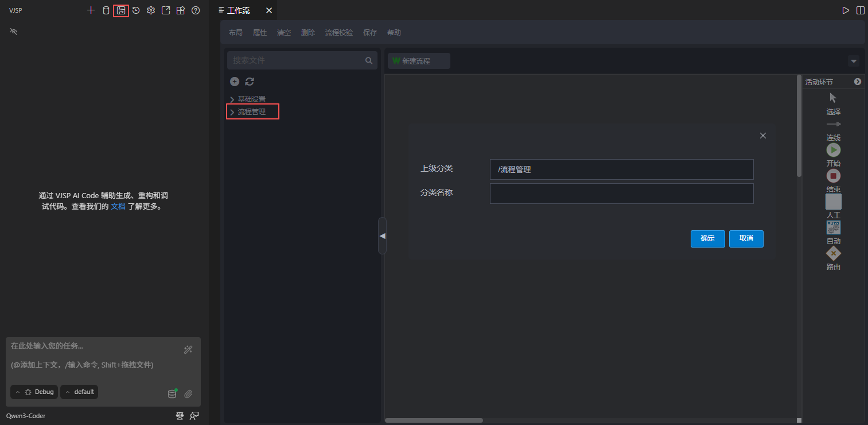Image resolution: width=868 pixels, height=425 pixels.
Task: Click the refresh icon above file tree
Action: tap(250, 82)
